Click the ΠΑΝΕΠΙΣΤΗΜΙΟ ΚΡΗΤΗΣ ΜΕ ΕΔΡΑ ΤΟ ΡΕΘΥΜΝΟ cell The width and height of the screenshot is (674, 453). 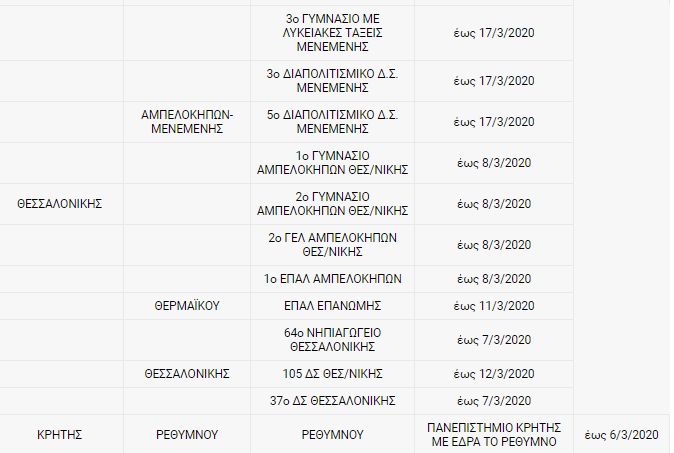tap(494, 435)
